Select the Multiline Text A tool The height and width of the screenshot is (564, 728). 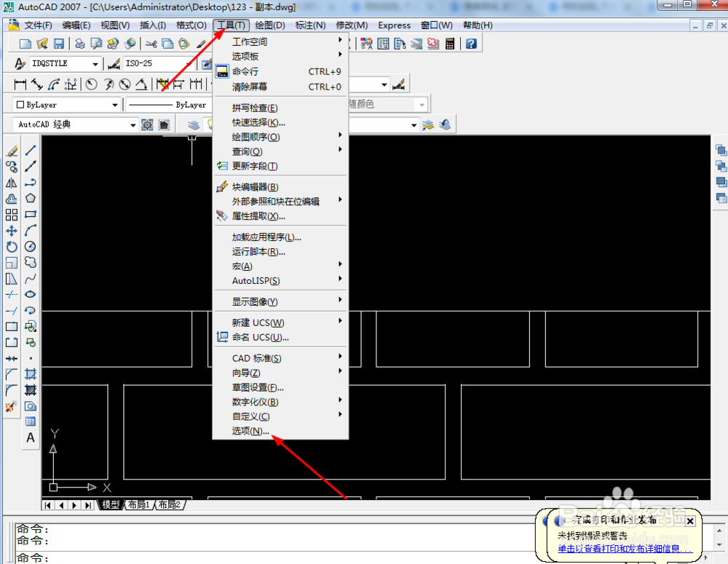(31, 438)
